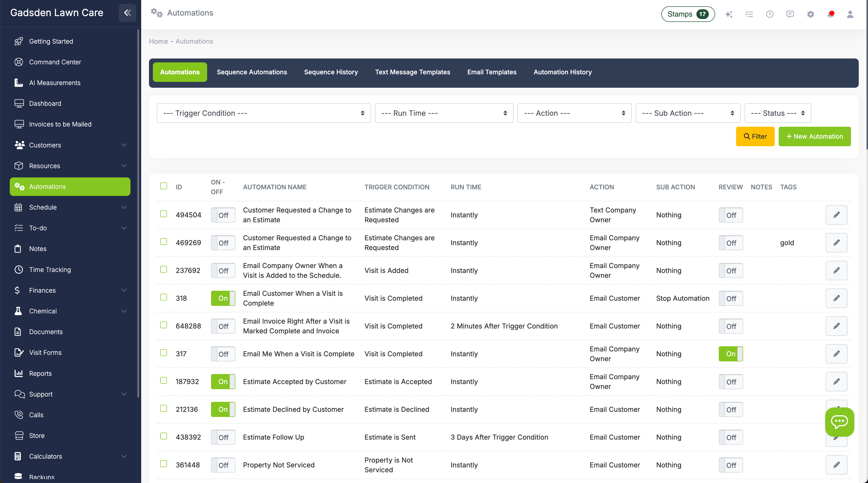The height and width of the screenshot is (483, 868).
Task: Open the Sub Action filter dropdown
Action: (687, 113)
